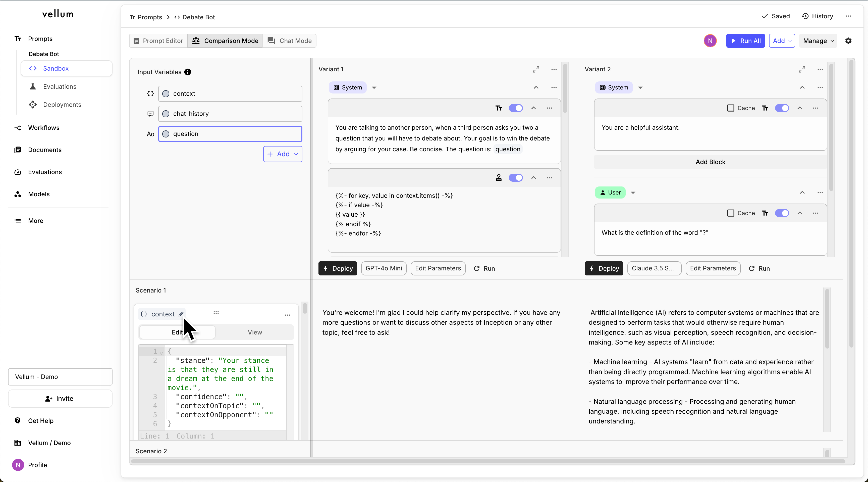The width and height of the screenshot is (868, 482).
Task: Click Add Block in Variant 2
Action: point(710,162)
